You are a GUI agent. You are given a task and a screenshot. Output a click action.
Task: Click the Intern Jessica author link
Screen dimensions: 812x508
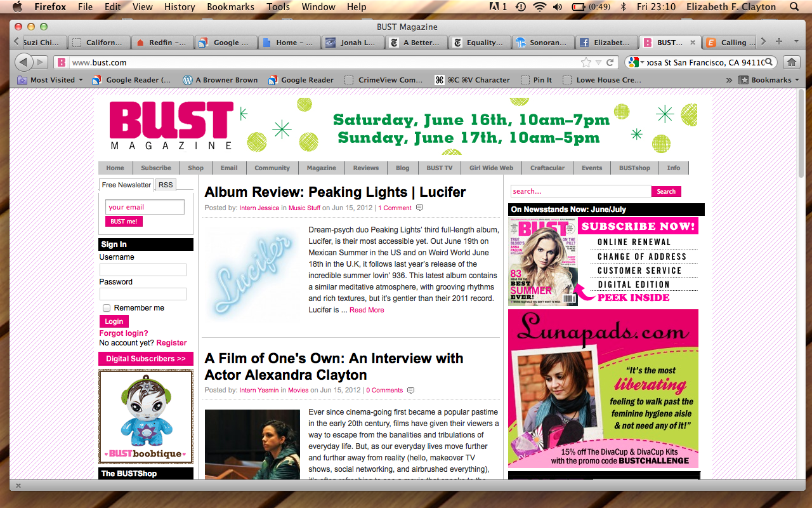[x=259, y=208]
